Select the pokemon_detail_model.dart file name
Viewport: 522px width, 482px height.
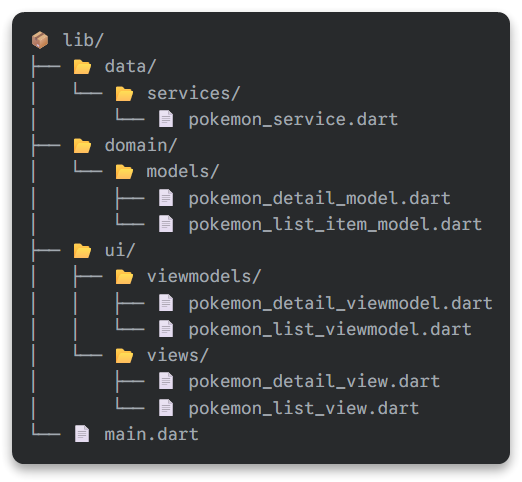[x=320, y=199]
